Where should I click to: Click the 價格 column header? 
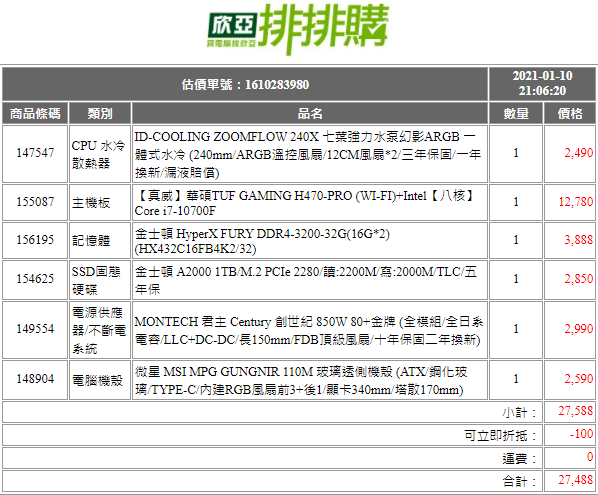point(570,113)
